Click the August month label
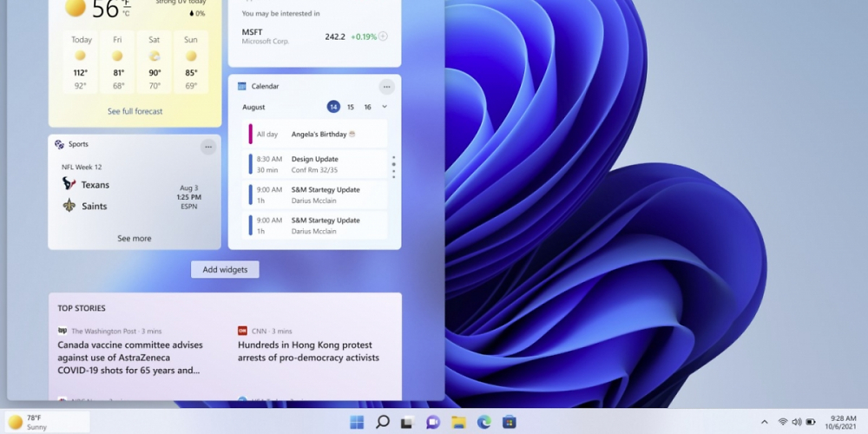This screenshot has width=868, height=434. [x=253, y=107]
